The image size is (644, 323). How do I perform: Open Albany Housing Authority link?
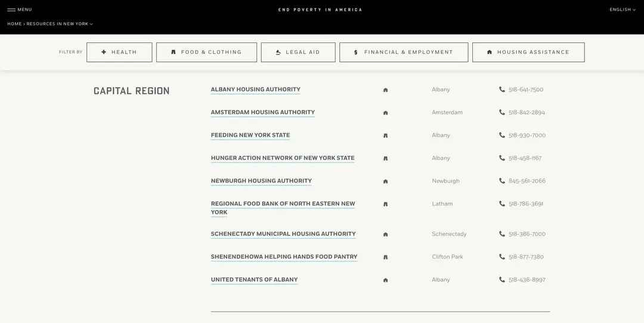[x=255, y=90]
